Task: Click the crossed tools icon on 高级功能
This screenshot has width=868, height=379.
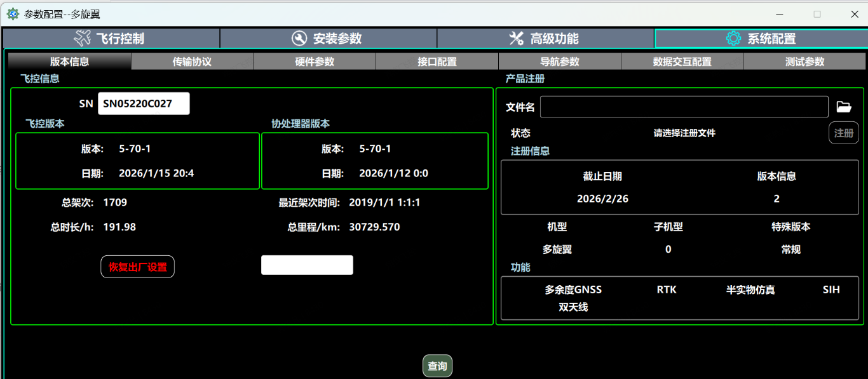Action: point(517,38)
